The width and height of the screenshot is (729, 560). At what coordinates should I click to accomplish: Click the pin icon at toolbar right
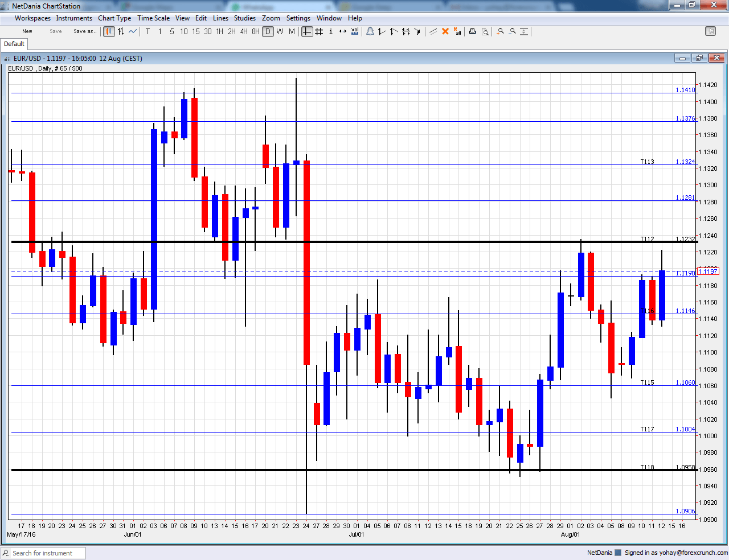click(x=710, y=31)
